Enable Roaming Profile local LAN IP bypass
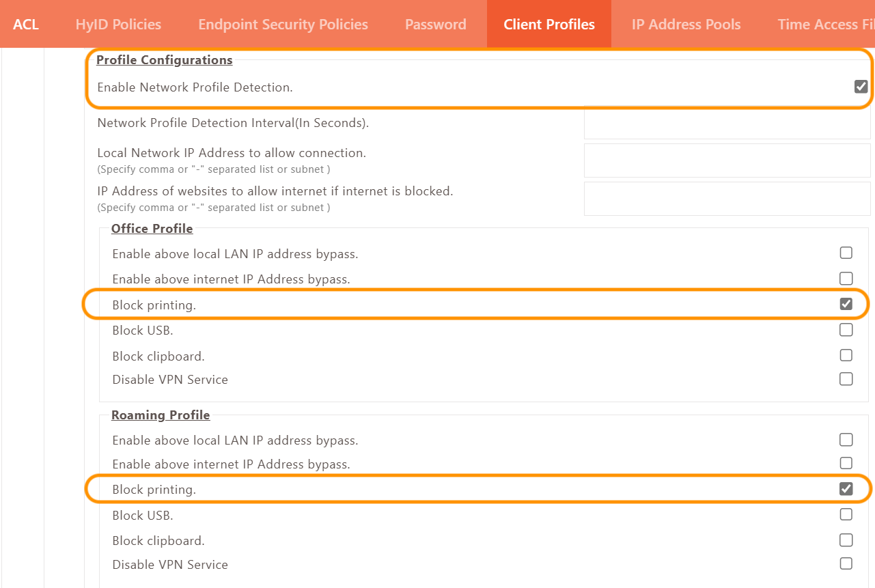Image resolution: width=875 pixels, height=588 pixels. [x=846, y=440]
